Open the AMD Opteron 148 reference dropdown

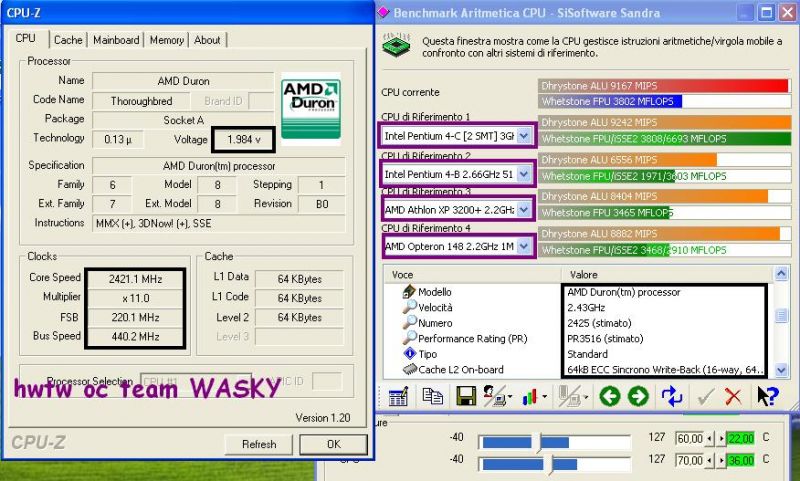click(x=524, y=246)
